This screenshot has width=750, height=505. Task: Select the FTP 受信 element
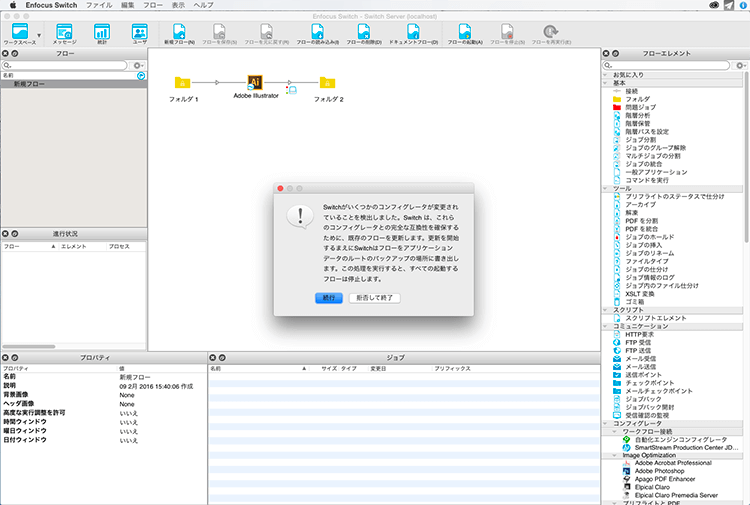[x=632, y=342]
